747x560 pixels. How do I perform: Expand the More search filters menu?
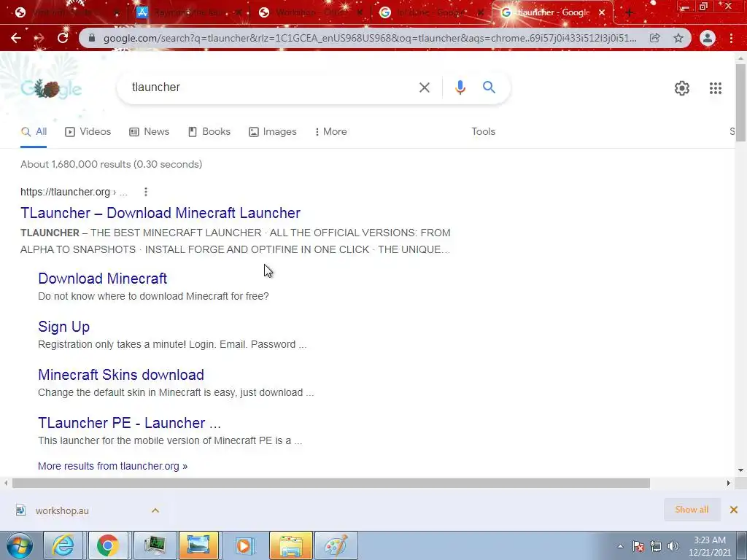pos(330,131)
